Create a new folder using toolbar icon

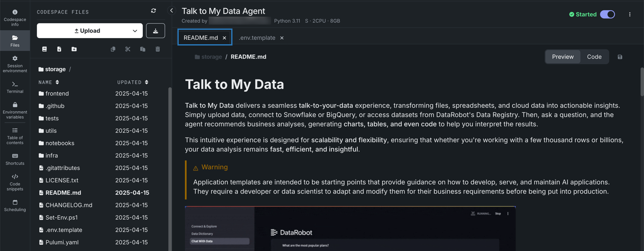(x=74, y=49)
